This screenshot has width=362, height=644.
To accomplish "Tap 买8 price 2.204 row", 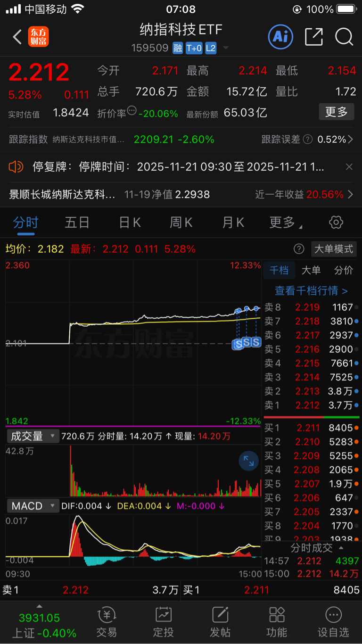I will pos(311,526).
